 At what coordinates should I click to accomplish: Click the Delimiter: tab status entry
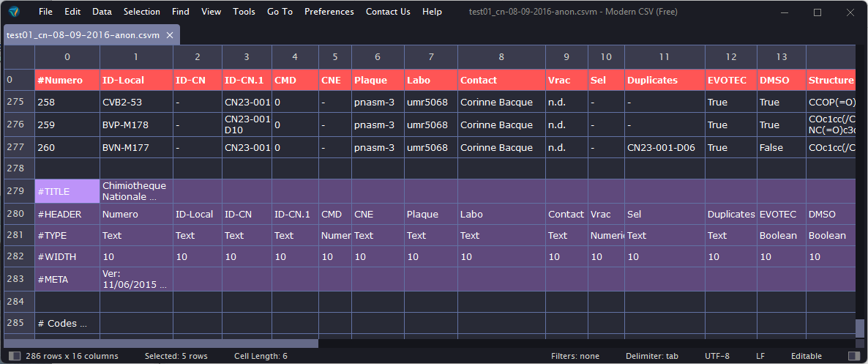click(x=652, y=356)
